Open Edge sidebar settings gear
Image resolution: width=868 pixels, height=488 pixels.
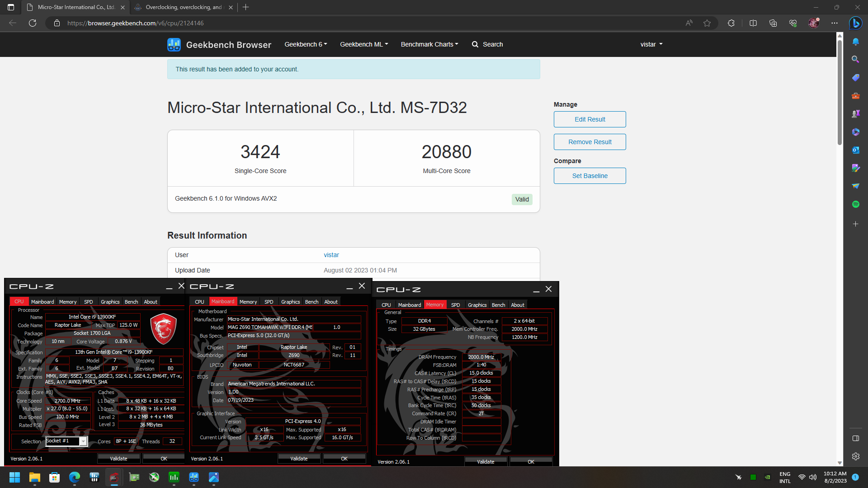pos(855,456)
